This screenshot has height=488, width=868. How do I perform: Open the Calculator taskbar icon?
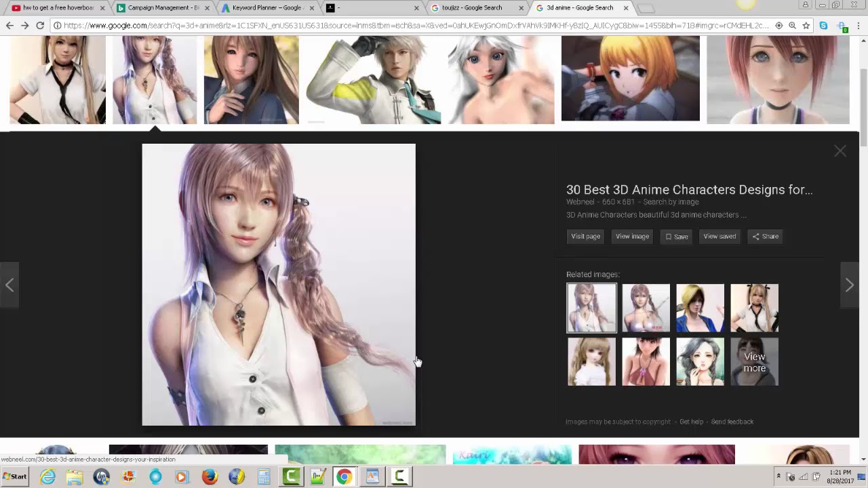point(264,476)
